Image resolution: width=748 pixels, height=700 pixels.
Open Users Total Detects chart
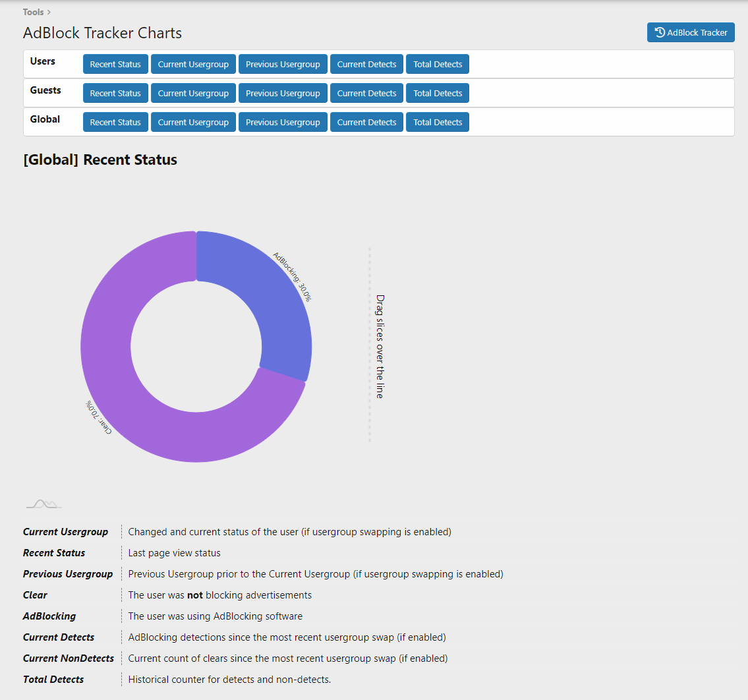pyautogui.click(x=438, y=65)
